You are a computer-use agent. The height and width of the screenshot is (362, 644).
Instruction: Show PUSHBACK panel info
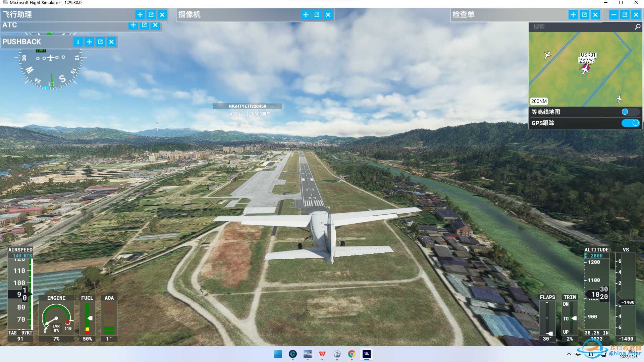78,42
